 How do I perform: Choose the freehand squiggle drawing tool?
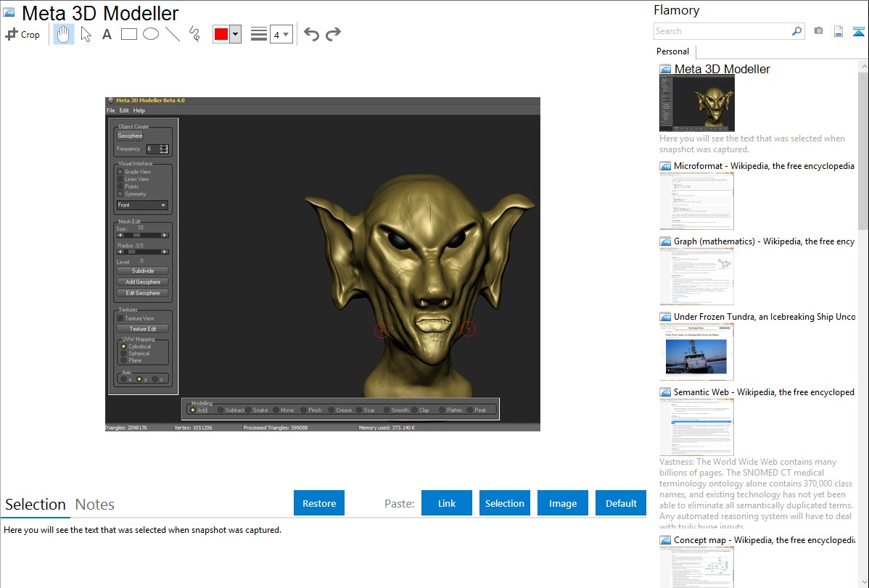pyautogui.click(x=194, y=34)
